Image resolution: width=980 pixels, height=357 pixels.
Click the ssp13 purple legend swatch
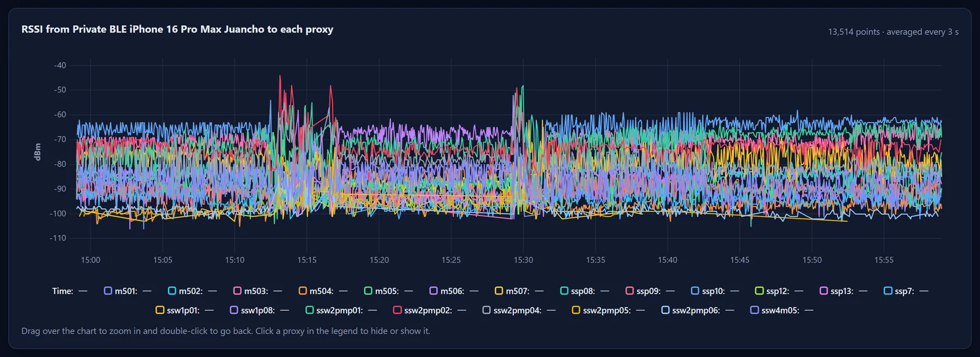coord(824,291)
